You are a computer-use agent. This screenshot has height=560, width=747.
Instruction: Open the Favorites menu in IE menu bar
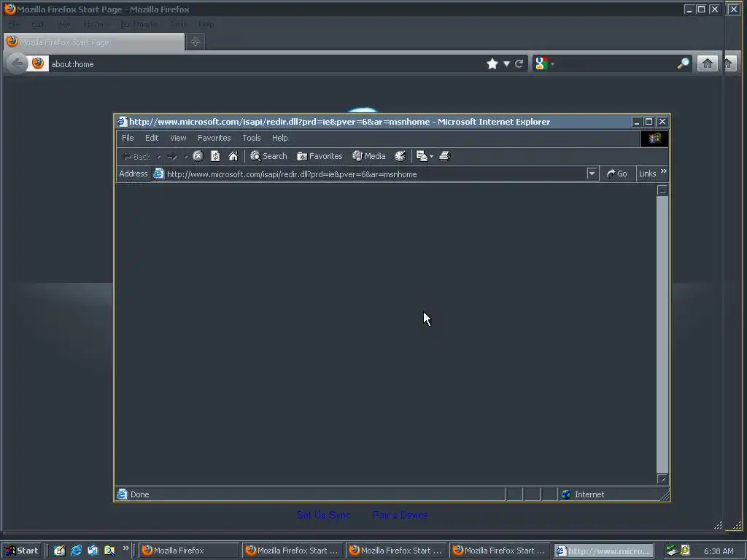pyautogui.click(x=214, y=138)
